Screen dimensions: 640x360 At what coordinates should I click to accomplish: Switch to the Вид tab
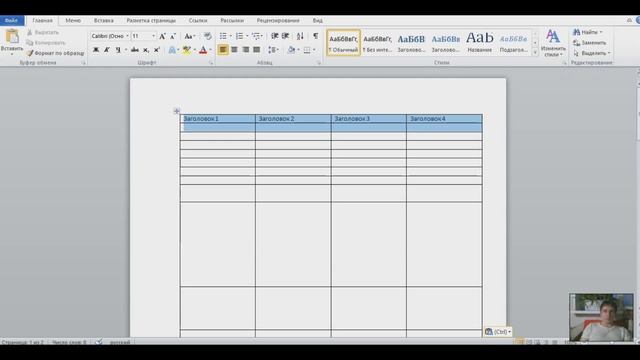(318, 20)
